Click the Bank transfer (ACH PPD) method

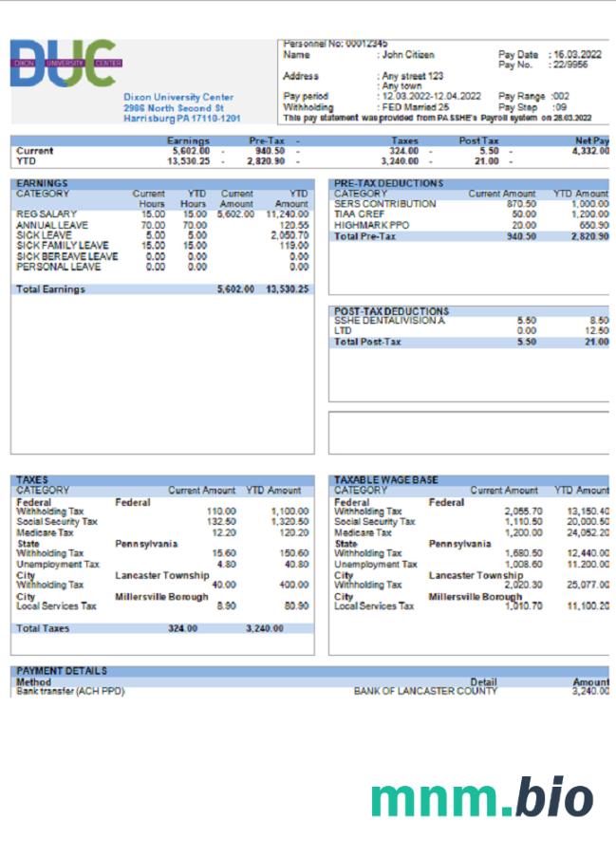pyautogui.click(x=70, y=691)
